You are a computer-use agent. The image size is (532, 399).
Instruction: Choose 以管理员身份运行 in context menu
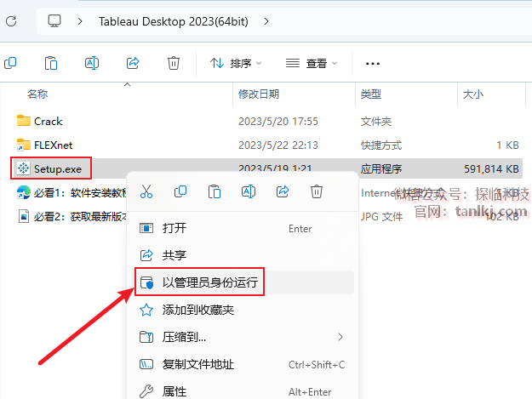click(243, 282)
